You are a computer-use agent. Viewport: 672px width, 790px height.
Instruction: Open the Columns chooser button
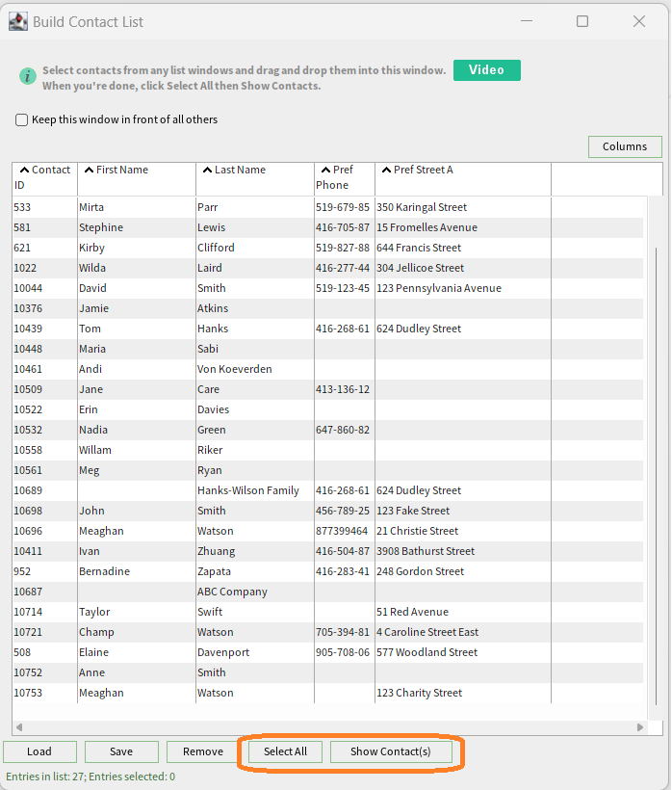[x=625, y=146]
